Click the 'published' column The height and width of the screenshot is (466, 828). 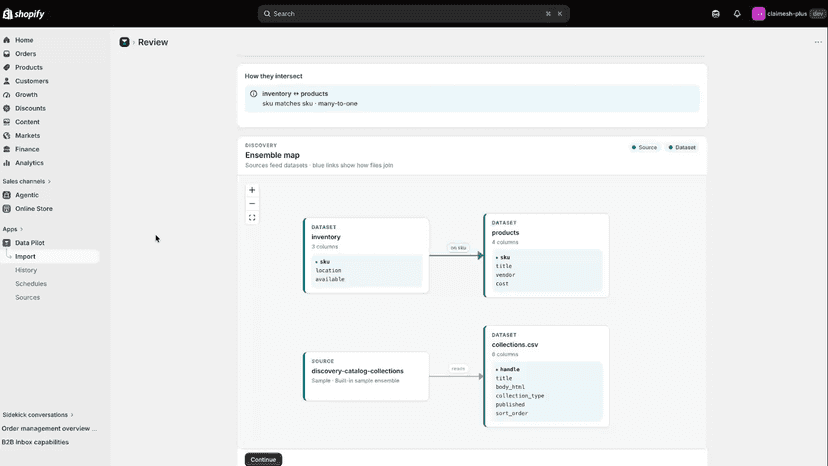point(510,405)
